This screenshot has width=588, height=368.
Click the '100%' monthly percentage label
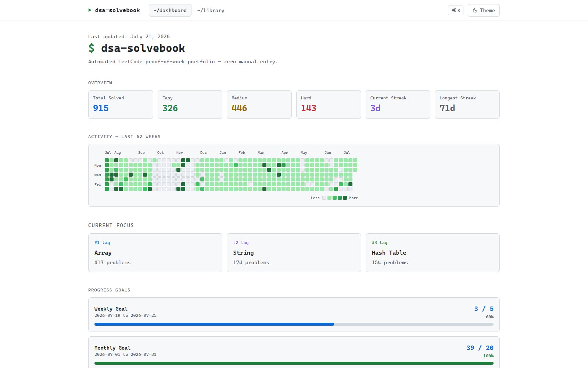pyautogui.click(x=488, y=356)
